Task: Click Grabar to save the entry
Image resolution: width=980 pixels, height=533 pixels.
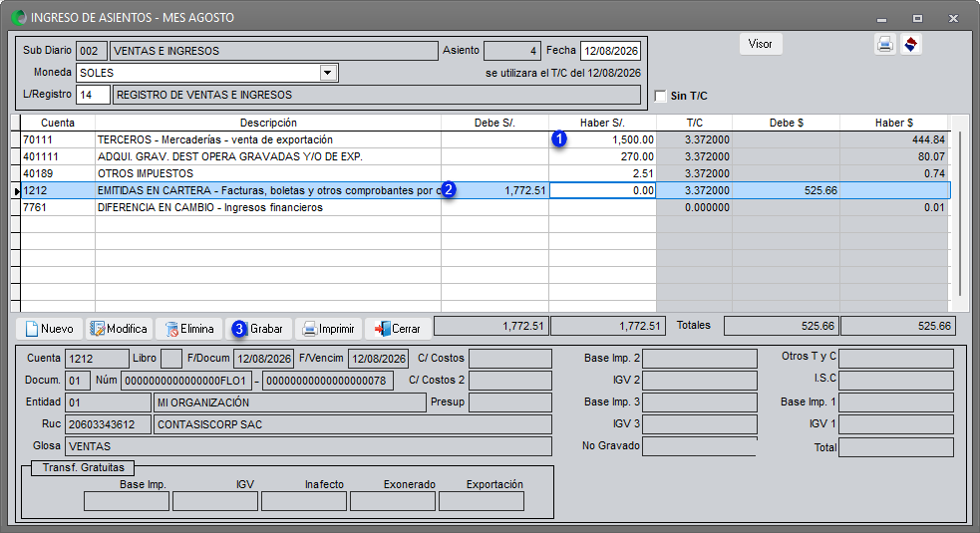Action: [258, 329]
